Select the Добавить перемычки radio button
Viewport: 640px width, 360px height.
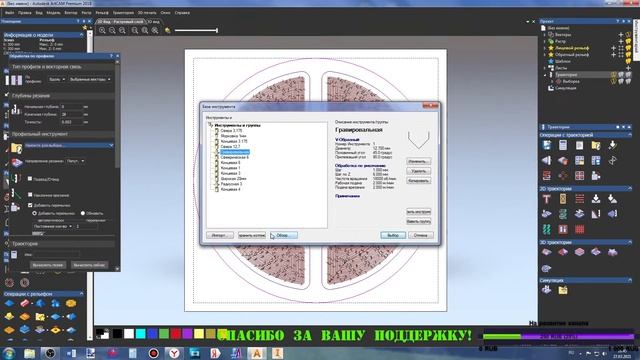(x=34, y=213)
